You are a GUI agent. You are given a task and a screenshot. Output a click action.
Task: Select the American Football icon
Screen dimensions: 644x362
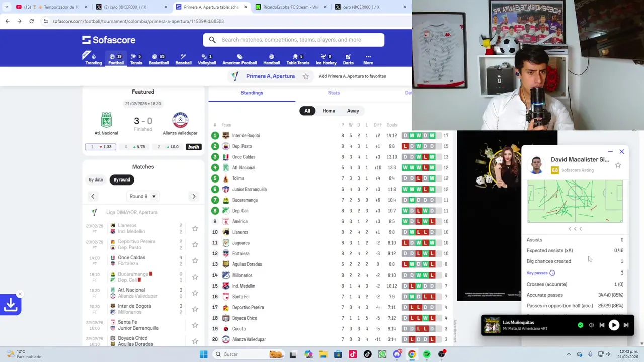pos(239,59)
